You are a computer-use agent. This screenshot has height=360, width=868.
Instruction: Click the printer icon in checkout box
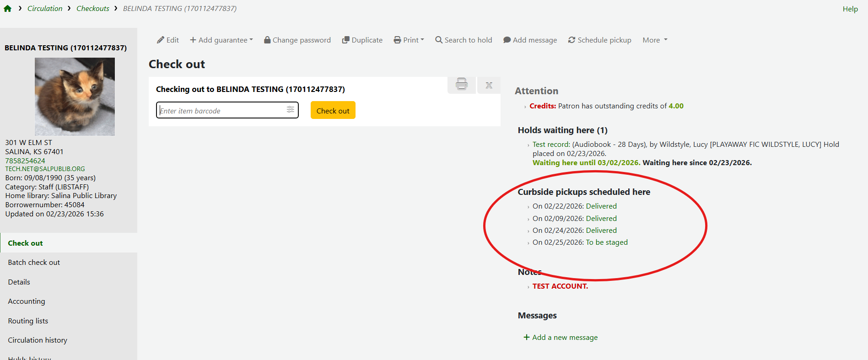(x=461, y=85)
